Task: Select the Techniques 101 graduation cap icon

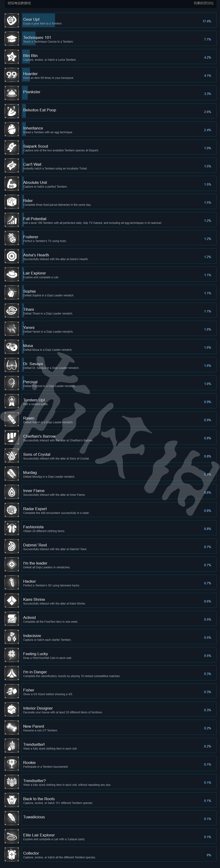Action: click(12, 39)
